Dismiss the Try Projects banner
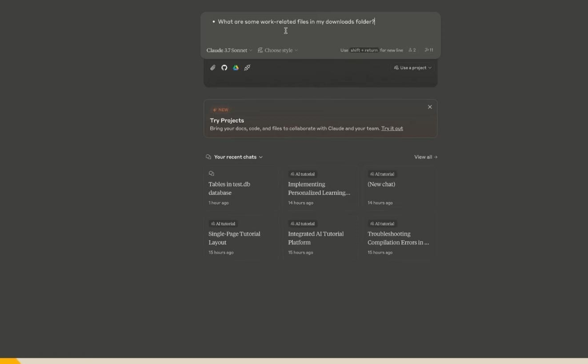 pos(430,107)
